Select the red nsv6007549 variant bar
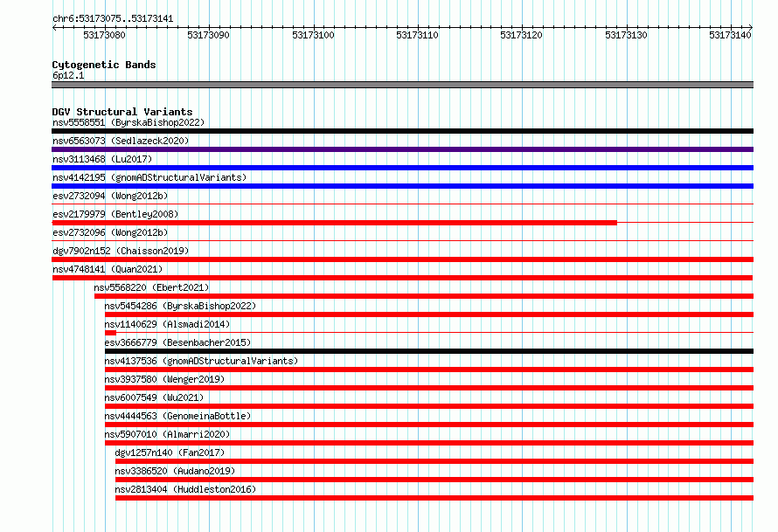The width and height of the screenshot is (778, 532). [429, 406]
